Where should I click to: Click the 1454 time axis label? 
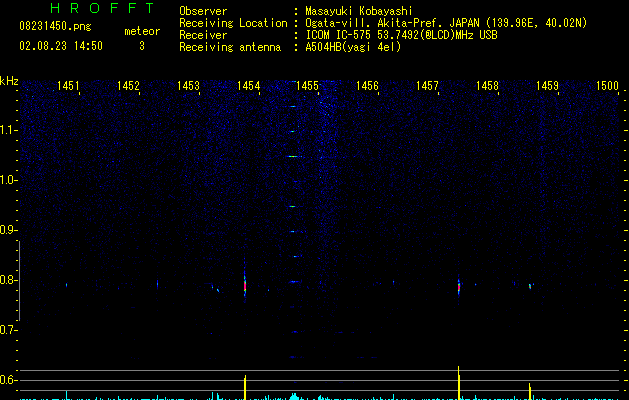coord(248,85)
